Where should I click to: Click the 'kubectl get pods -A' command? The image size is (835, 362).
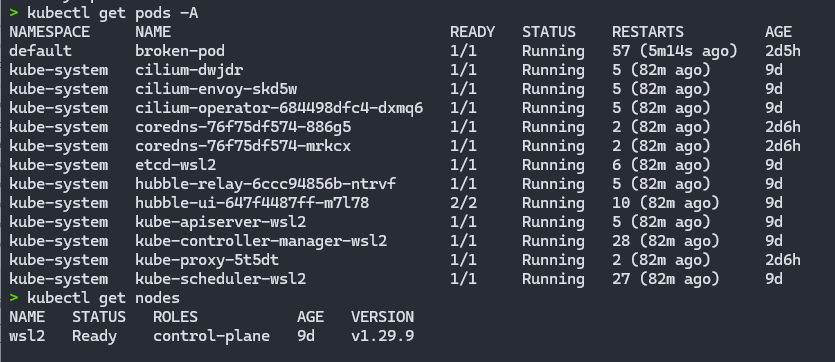(112, 13)
